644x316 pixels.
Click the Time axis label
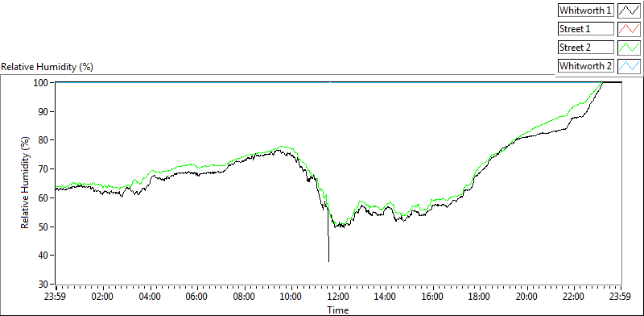coord(338,310)
